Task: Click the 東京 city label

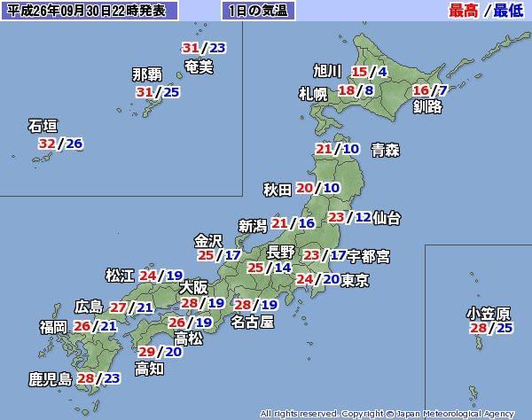Action: tap(355, 280)
